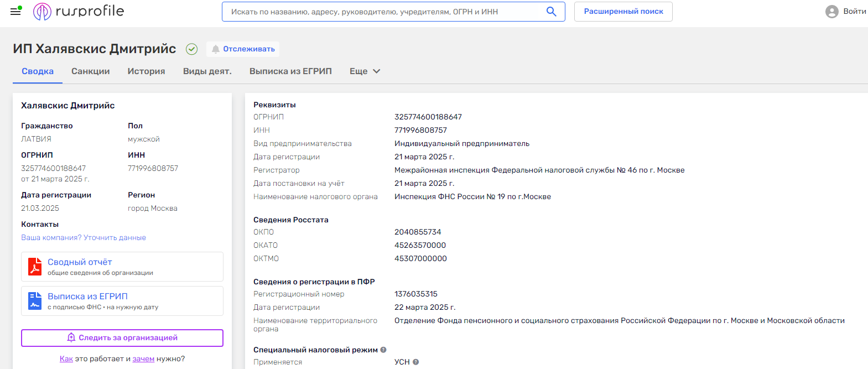Click the green verified checkmark icon
The height and width of the screenshot is (369, 868).
click(191, 49)
